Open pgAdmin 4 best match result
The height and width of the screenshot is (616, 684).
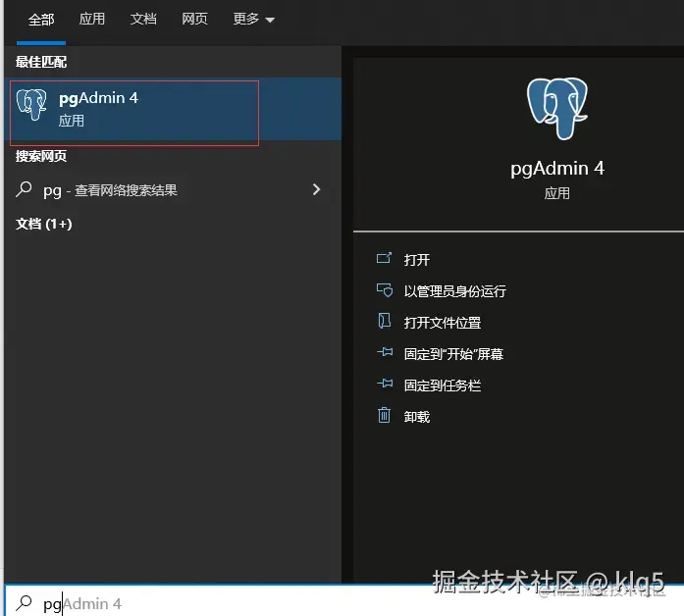click(x=173, y=109)
